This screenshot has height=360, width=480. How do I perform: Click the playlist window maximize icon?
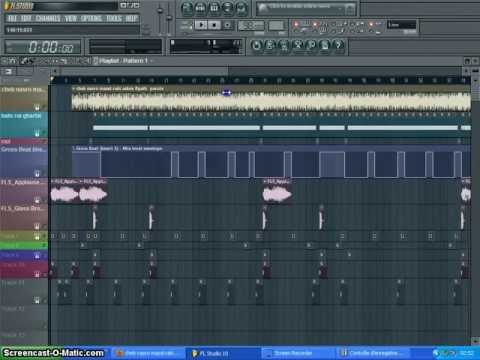pos(468,61)
